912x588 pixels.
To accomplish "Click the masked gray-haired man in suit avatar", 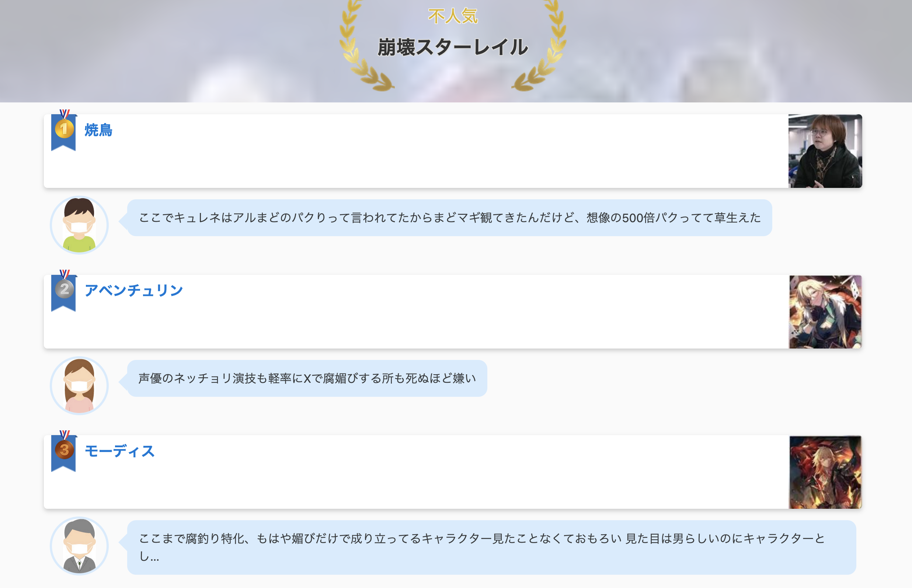I will 79,546.
